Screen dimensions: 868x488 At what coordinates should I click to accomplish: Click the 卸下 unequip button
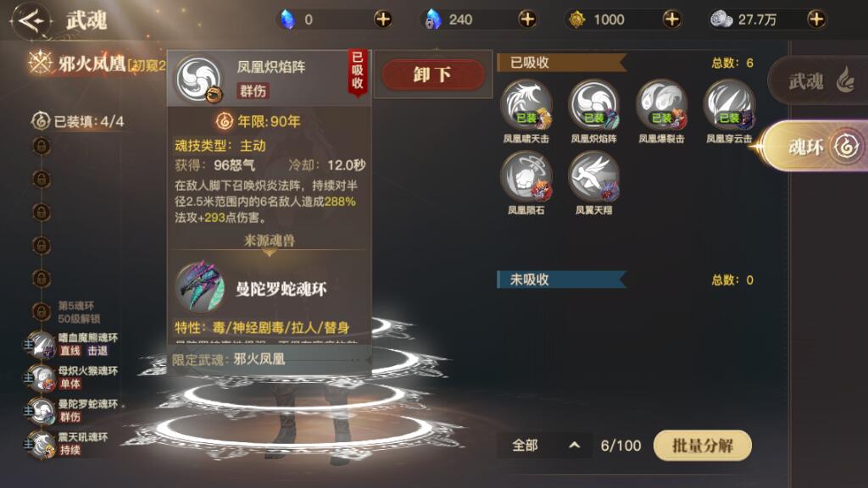coord(432,75)
